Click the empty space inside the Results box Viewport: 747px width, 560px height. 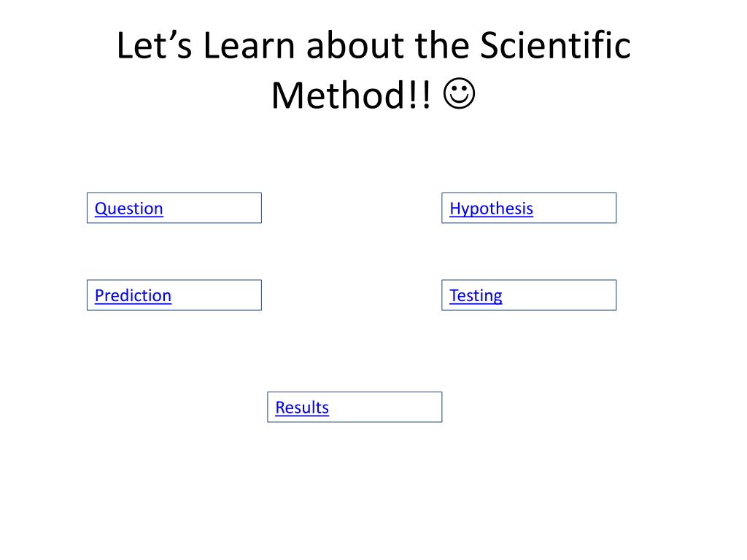point(385,407)
